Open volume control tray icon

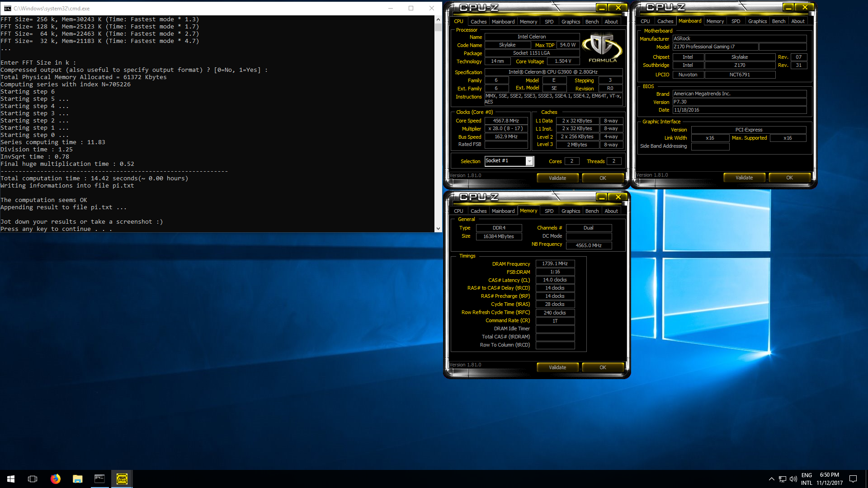(793, 479)
